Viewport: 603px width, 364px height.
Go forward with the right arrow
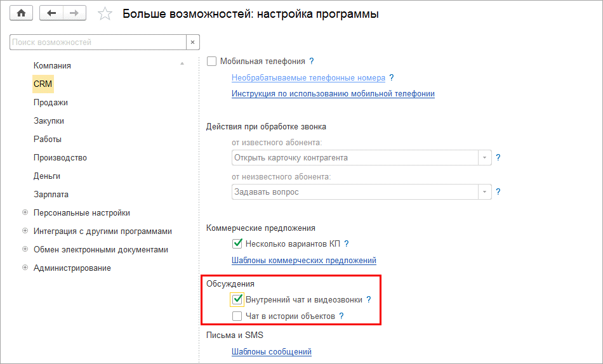tap(74, 13)
